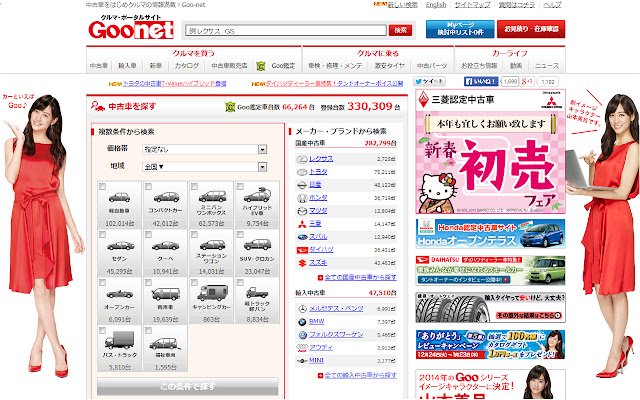
Task: Click the red お見積り・在庫確認 button
Action: (x=531, y=29)
